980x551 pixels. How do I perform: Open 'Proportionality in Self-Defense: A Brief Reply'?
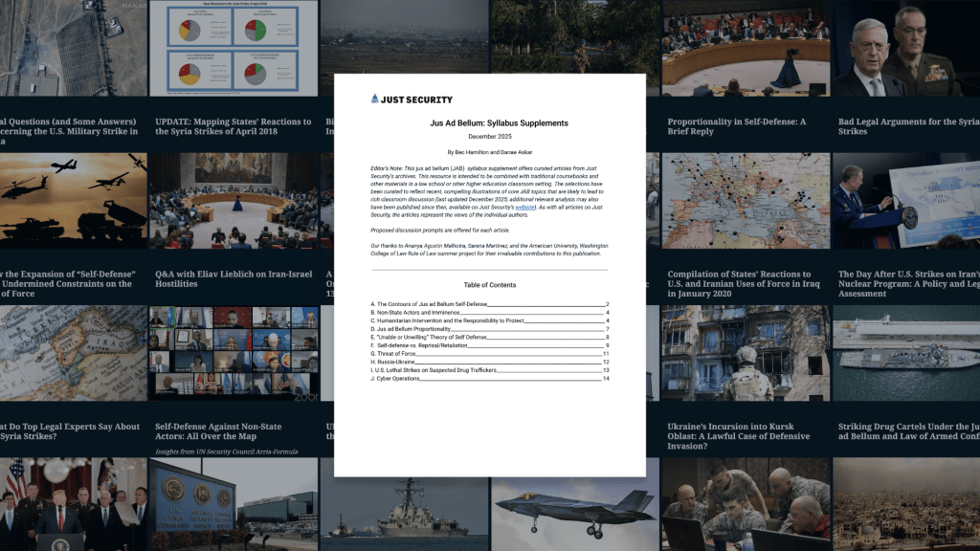pyautogui.click(x=736, y=126)
